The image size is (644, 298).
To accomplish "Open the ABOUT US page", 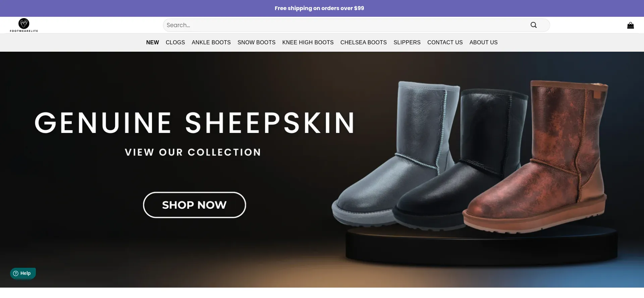I will 483,42.
